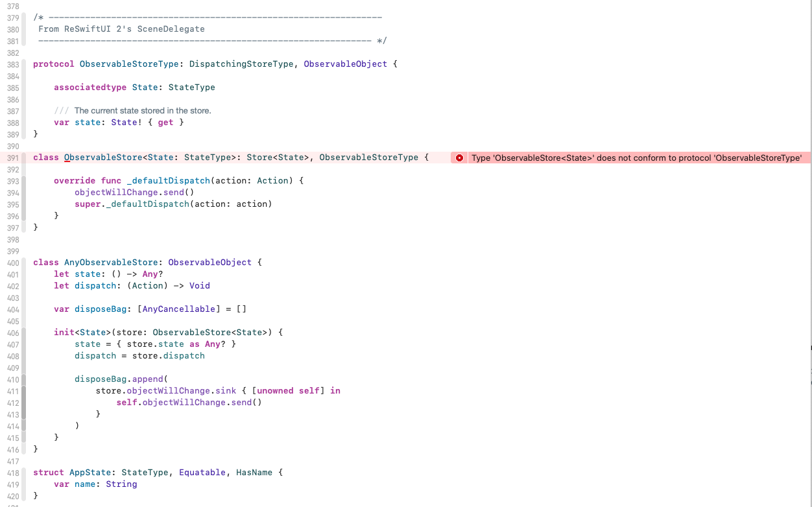Click '_defaultDispatch' in the func declaration on line 393
812x507 pixels.
coord(168,181)
